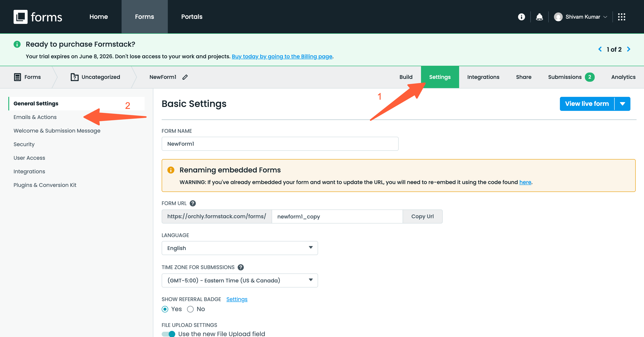Go to next banner message arrow
This screenshot has height=337, width=644.
628,49
